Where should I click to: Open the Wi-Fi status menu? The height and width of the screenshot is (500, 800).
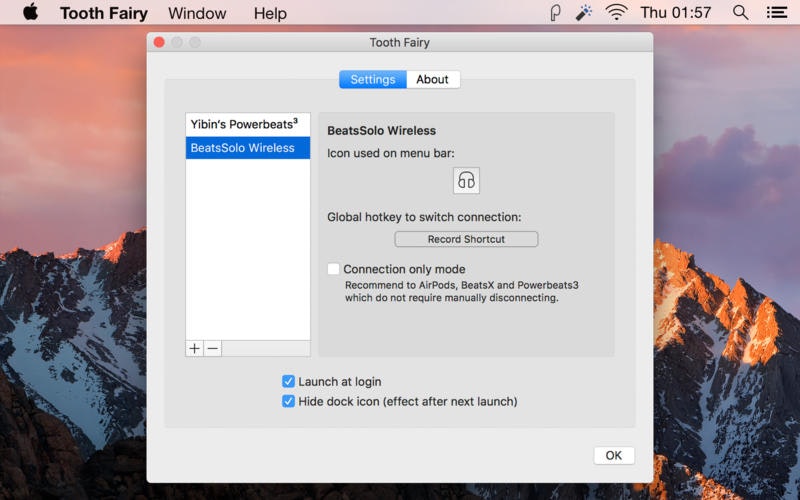coord(616,13)
